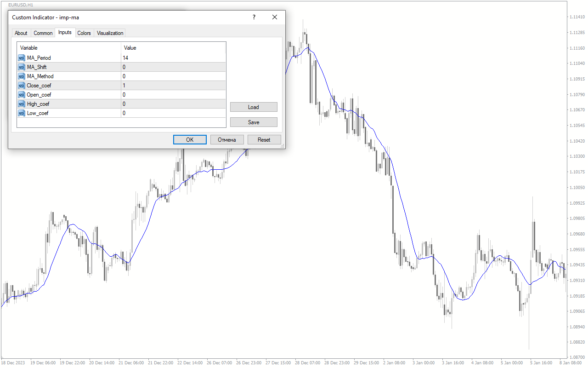Click the 29 Dec 15:00 time axis label
This screenshot has height=368, width=588.
coord(366,363)
